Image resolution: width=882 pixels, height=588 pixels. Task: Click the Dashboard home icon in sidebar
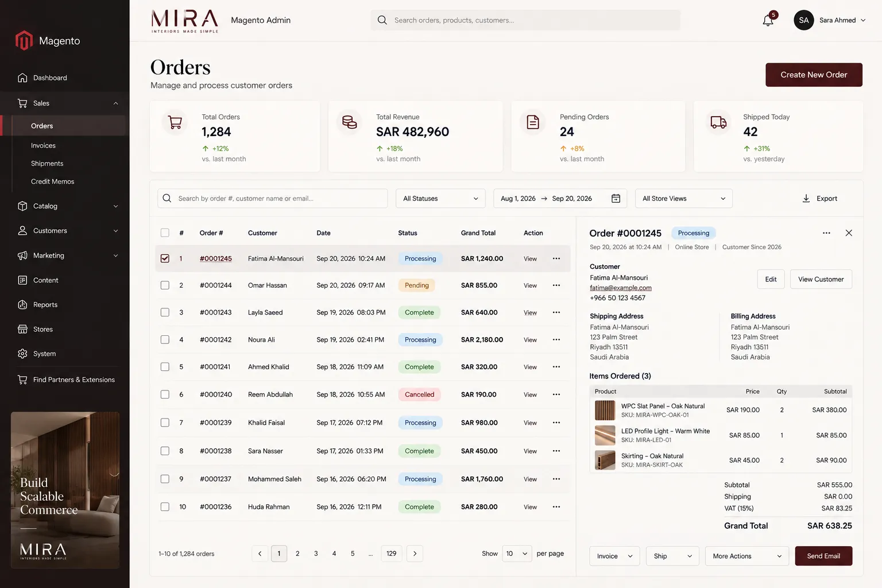(22, 78)
